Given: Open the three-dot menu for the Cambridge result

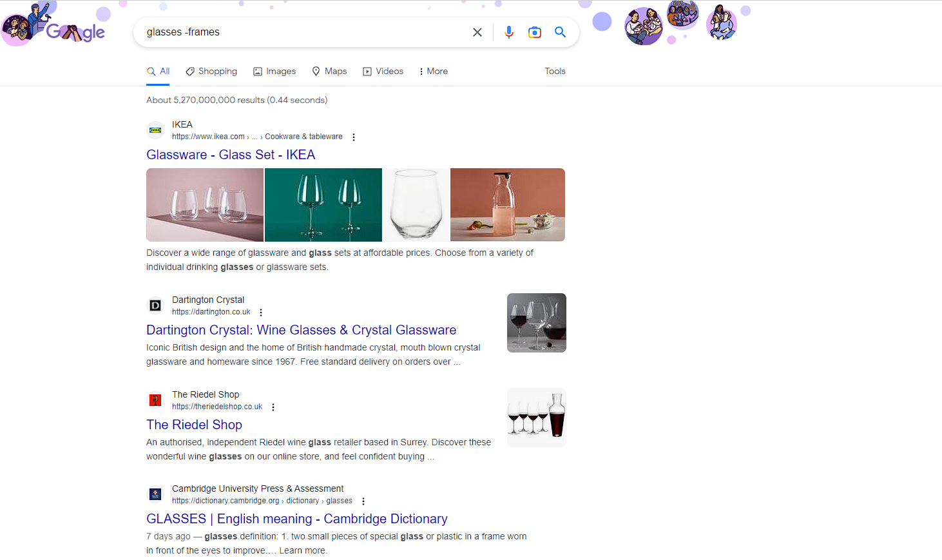Looking at the screenshot, I should (x=363, y=501).
